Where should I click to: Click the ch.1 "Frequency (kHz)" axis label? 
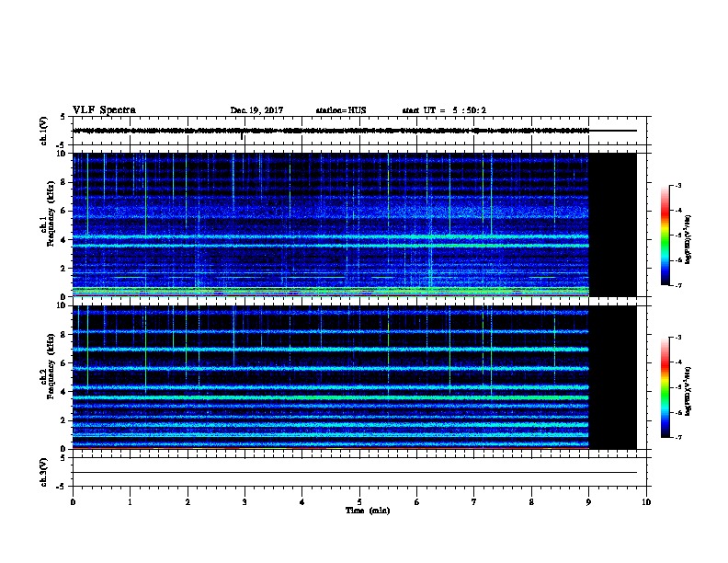tap(51, 213)
